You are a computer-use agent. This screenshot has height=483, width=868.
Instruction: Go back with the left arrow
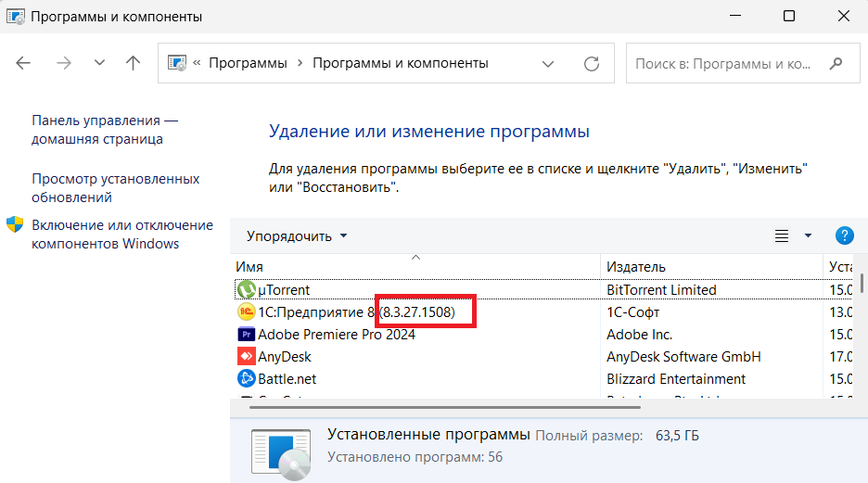click(23, 63)
